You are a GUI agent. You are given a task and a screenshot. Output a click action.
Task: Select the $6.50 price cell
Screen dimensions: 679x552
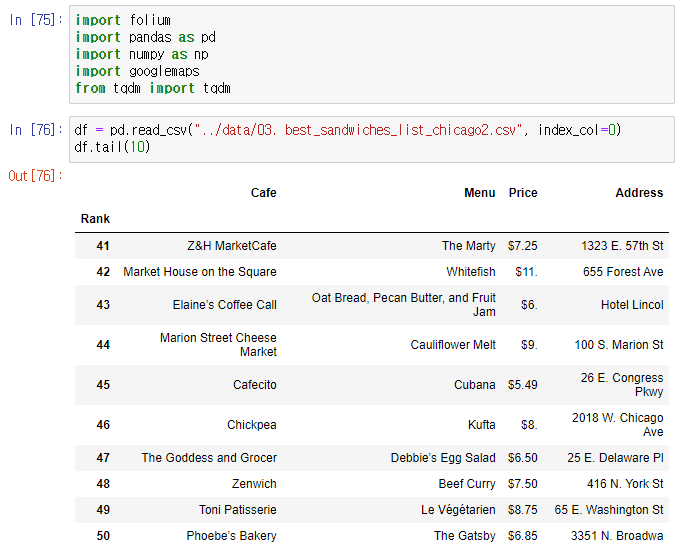[523, 458]
